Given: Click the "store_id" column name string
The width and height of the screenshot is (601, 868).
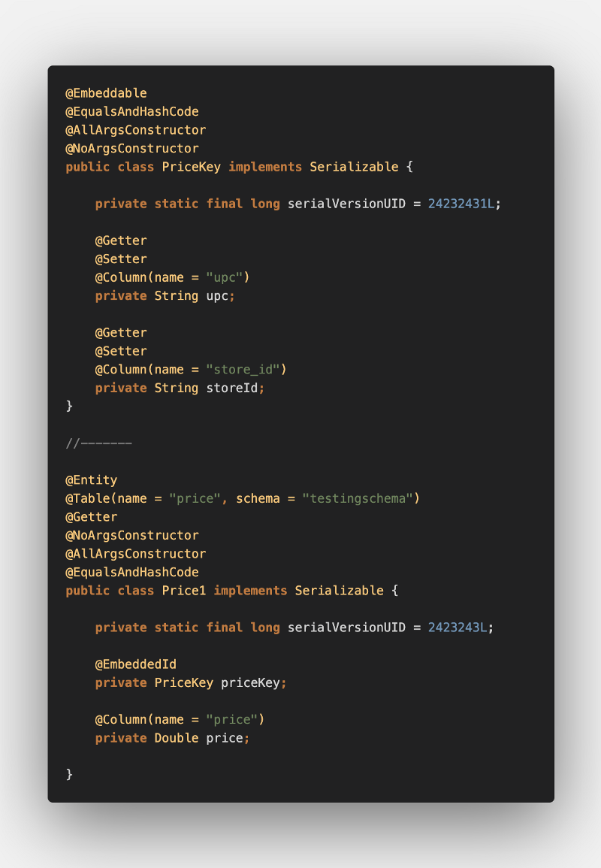Looking at the screenshot, I should [243, 369].
